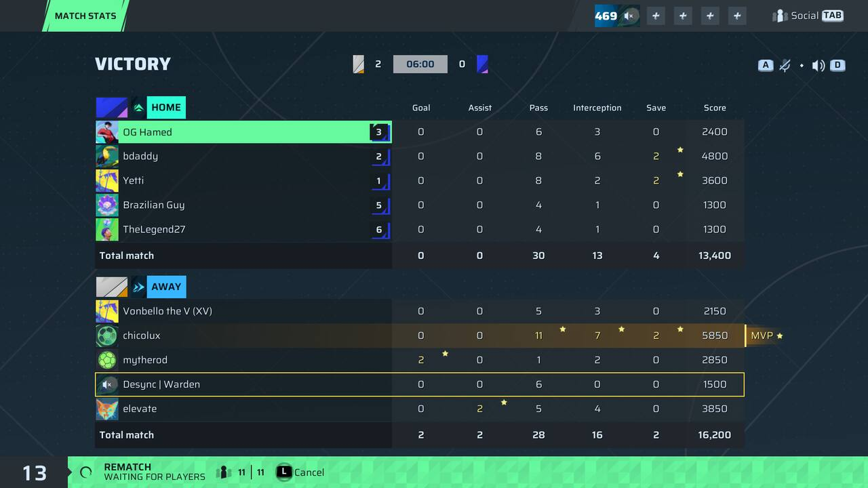Select player name Yetti
Screen dimensions: 868x488
tap(134, 180)
